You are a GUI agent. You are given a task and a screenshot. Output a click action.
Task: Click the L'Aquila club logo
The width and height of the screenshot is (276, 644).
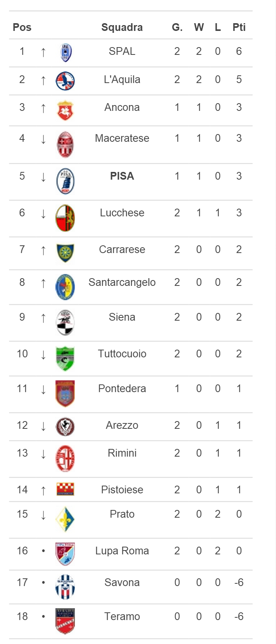click(65, 81)
